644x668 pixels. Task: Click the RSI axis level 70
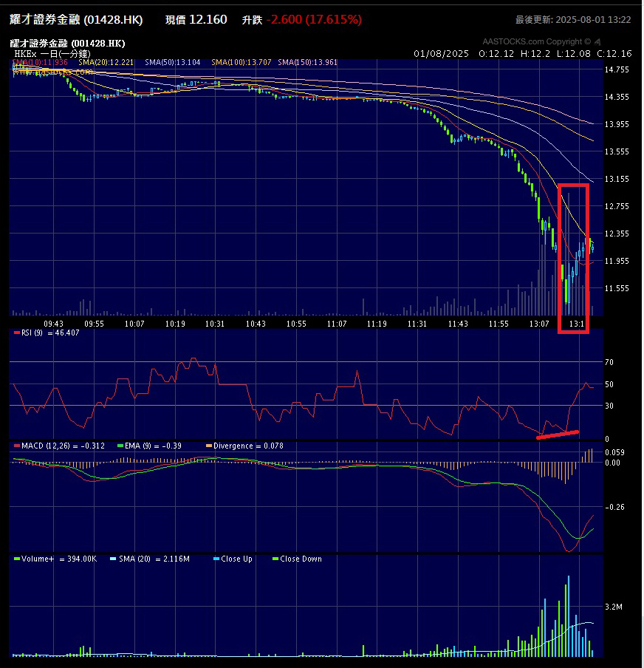click(x=609, y=362)
